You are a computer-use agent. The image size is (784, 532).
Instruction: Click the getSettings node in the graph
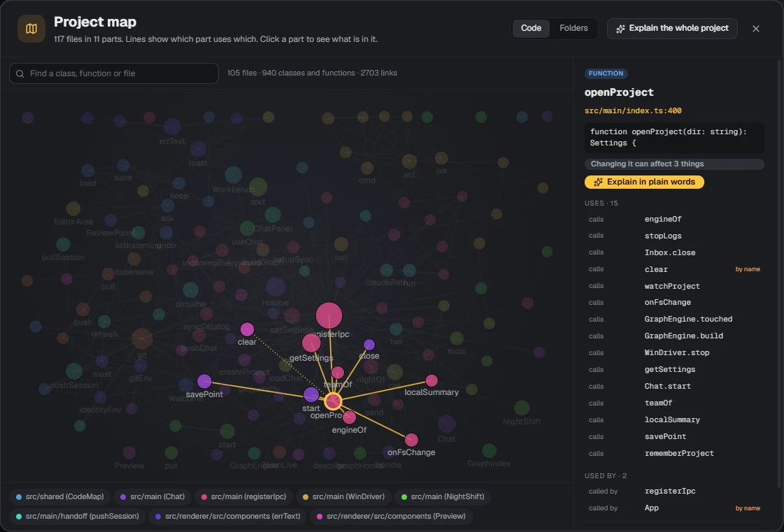pos(311,343)
